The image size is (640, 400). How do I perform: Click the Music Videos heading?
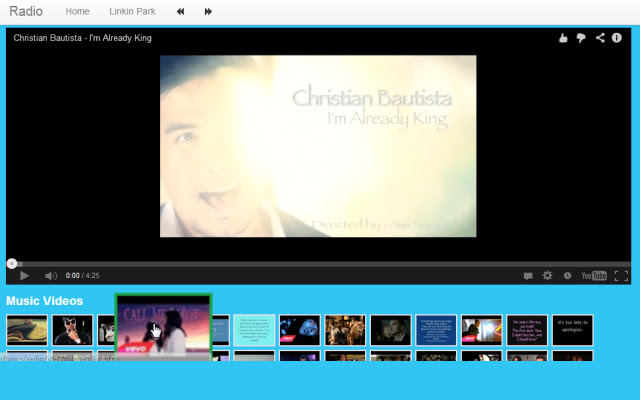44,301
